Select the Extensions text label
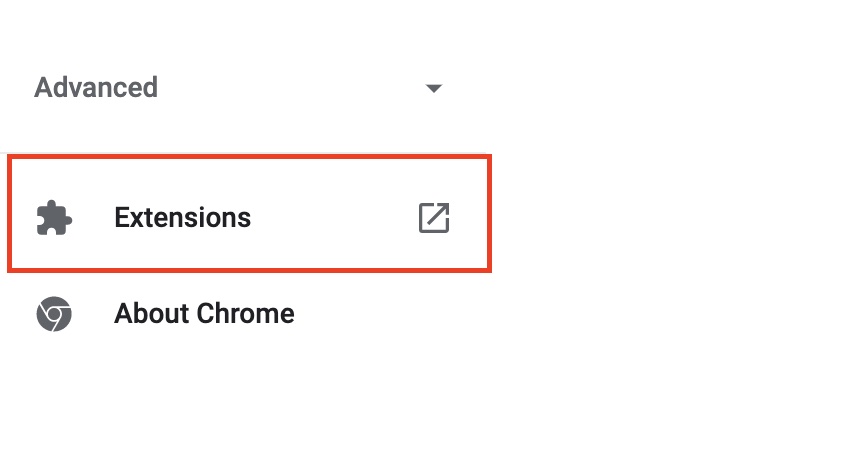Viewport: 854px width, 466px height. [x=182, y=218]
